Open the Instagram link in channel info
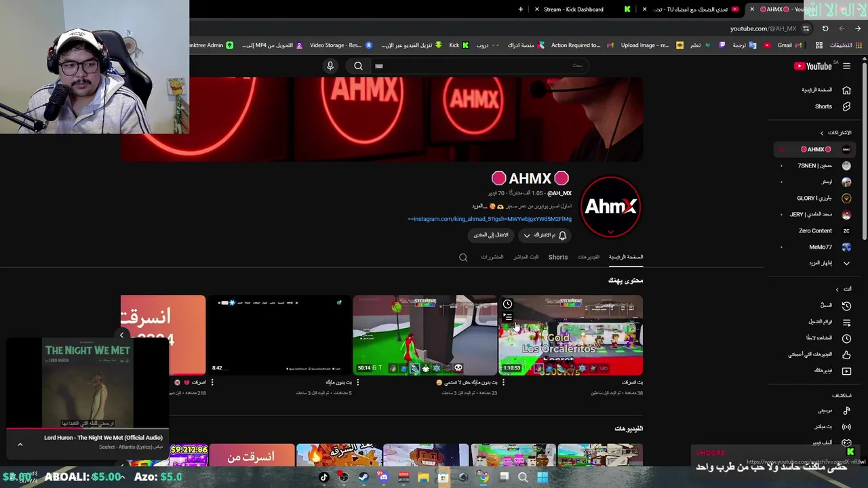 [x=490, y=219]
